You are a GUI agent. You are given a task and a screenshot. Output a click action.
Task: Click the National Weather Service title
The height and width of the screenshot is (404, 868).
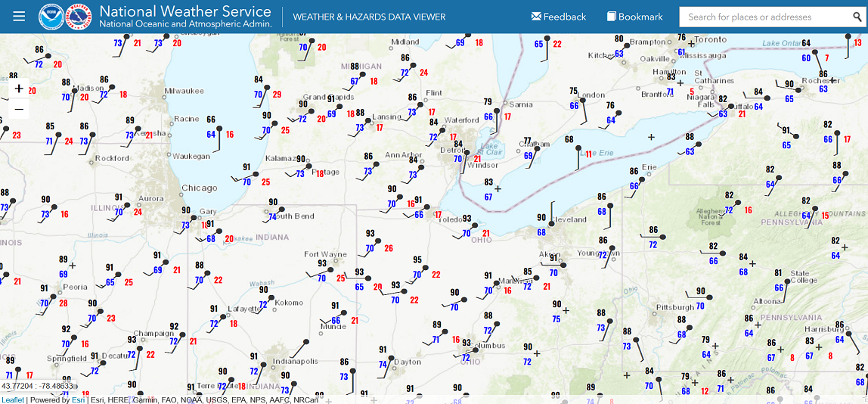pyautogui.click(x=185, y=11)
